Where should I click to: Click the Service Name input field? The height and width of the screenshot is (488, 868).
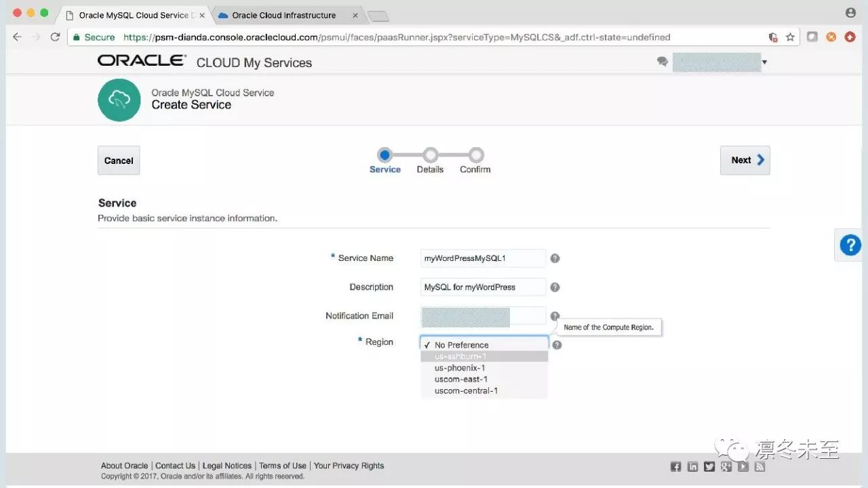pos(484,258)
